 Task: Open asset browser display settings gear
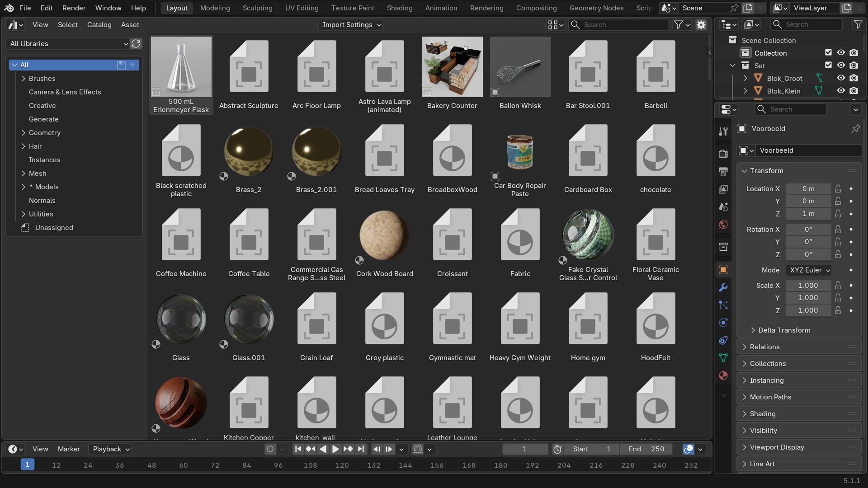tap(701, 25)
